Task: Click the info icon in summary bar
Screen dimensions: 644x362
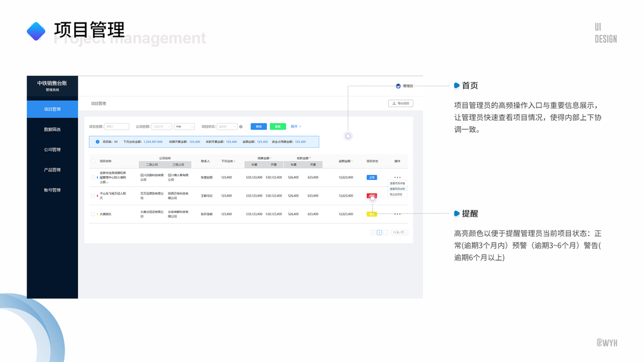Action: [x=97, y=142]
